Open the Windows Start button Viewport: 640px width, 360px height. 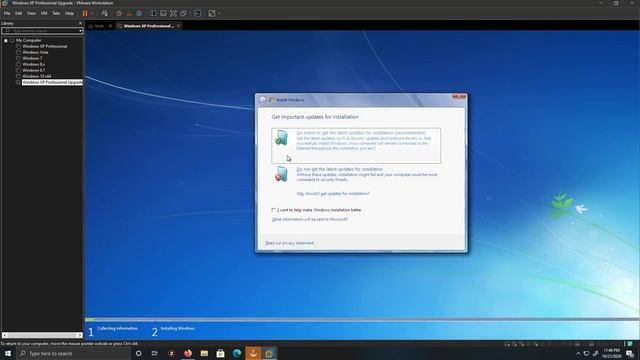point(8,353)
